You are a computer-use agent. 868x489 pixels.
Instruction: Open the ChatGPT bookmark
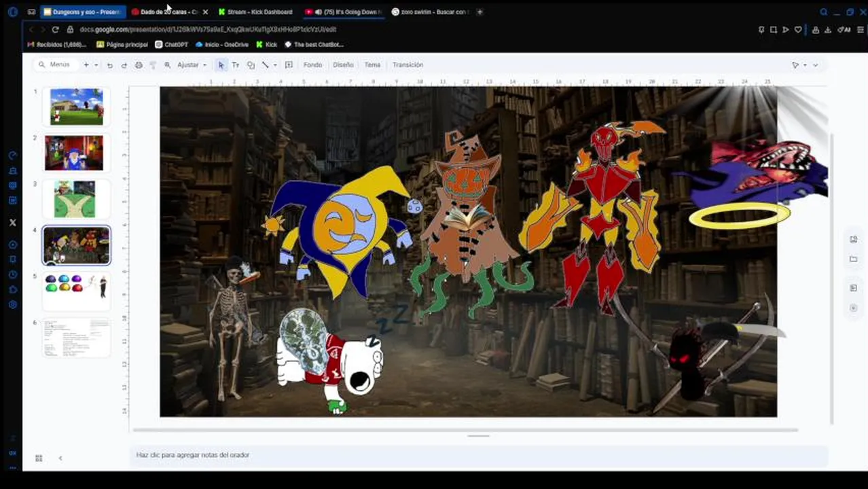(171, 44)
